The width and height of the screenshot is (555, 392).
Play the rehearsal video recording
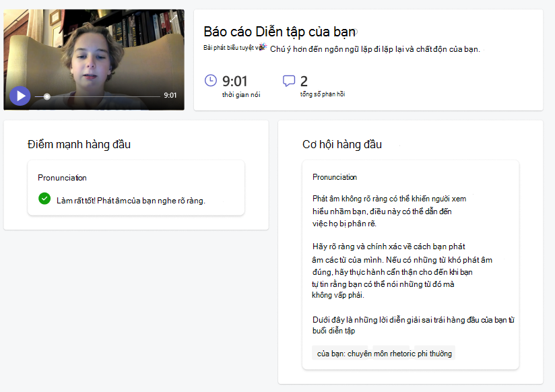tap(20, 96)
